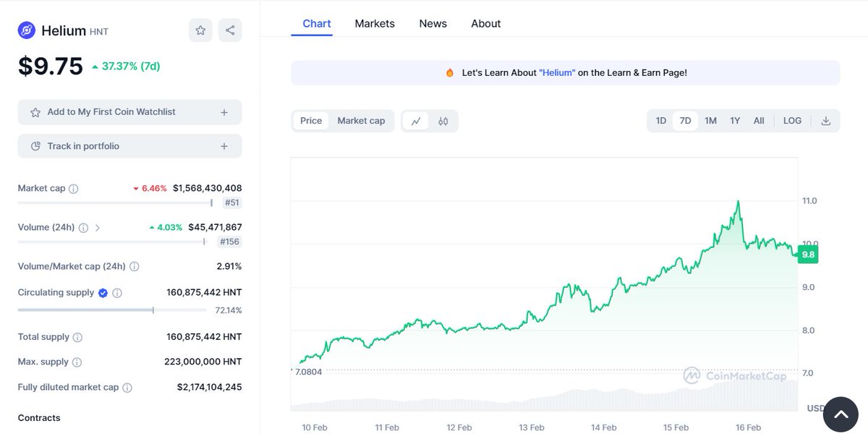Click the 9.8 current price label on chart
Screen dimensions: 868x434
[808, 254]
